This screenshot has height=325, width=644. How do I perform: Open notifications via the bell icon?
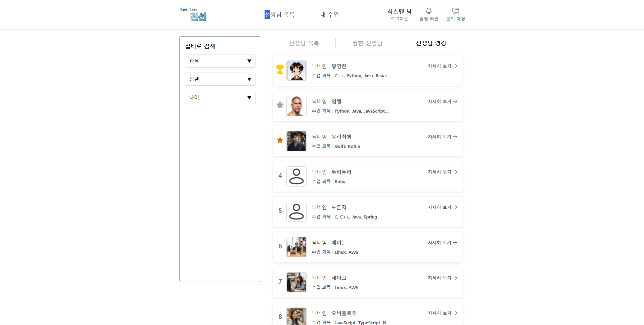(429, 11)
